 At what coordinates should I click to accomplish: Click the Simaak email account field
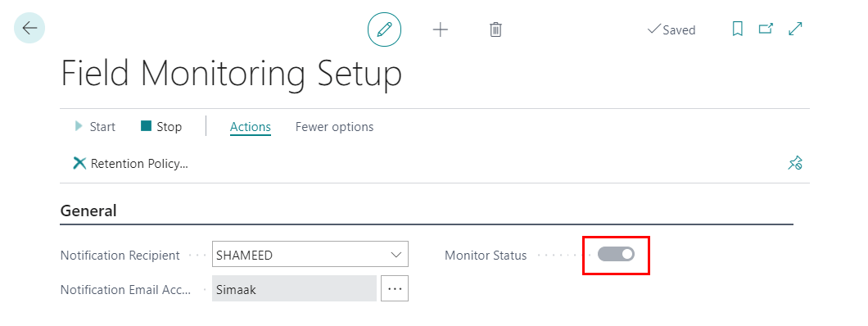(295, 289)
